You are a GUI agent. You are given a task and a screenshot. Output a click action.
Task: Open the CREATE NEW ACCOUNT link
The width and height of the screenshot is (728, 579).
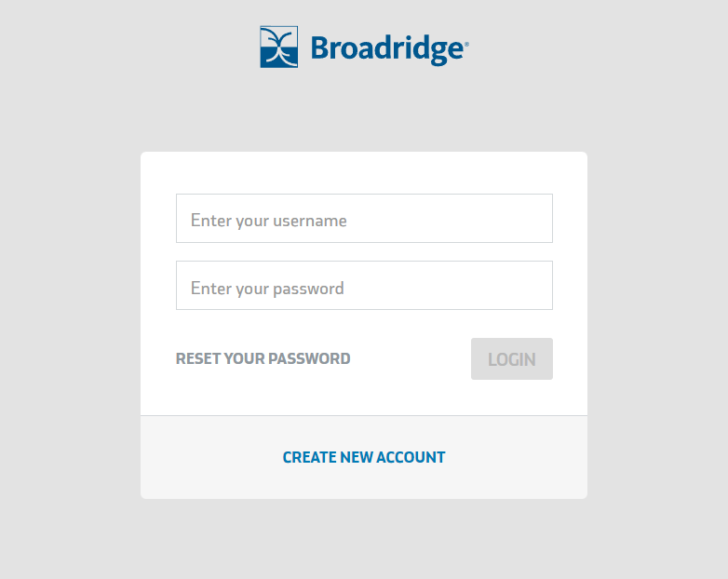tap(364, 457)
